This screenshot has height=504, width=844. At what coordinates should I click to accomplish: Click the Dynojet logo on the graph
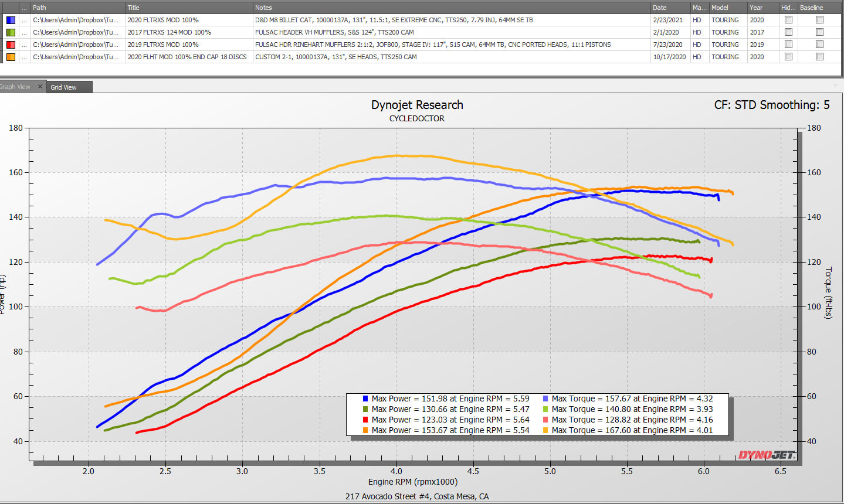[x=767, y=455]
